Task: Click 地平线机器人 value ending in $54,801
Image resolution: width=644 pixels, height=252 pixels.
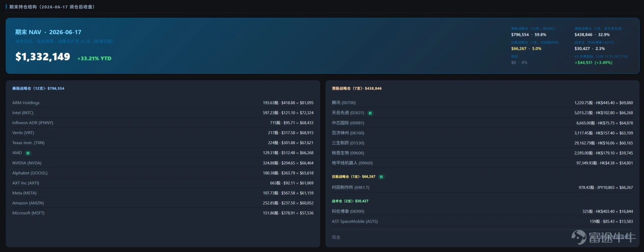Action: pos(605,163)
